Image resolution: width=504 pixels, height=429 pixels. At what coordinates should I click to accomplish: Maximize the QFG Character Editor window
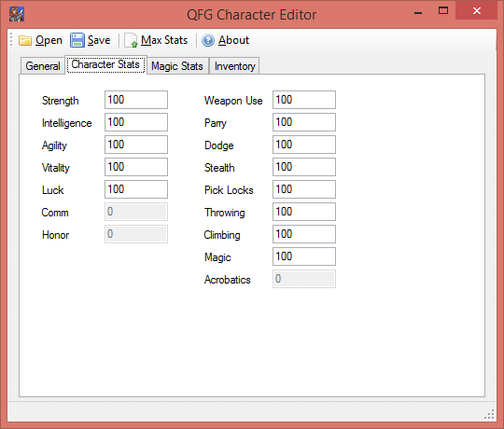coord(443,10)
